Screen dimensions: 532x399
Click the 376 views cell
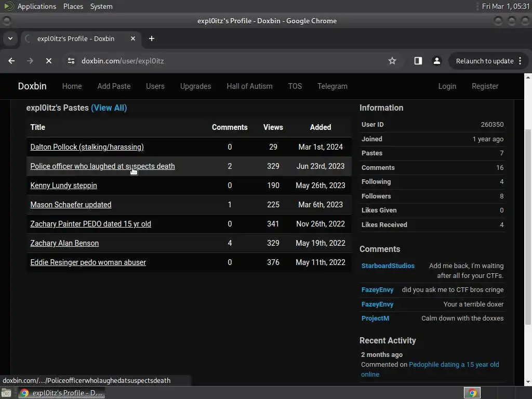pyautogui.click(x=273, y=262)
